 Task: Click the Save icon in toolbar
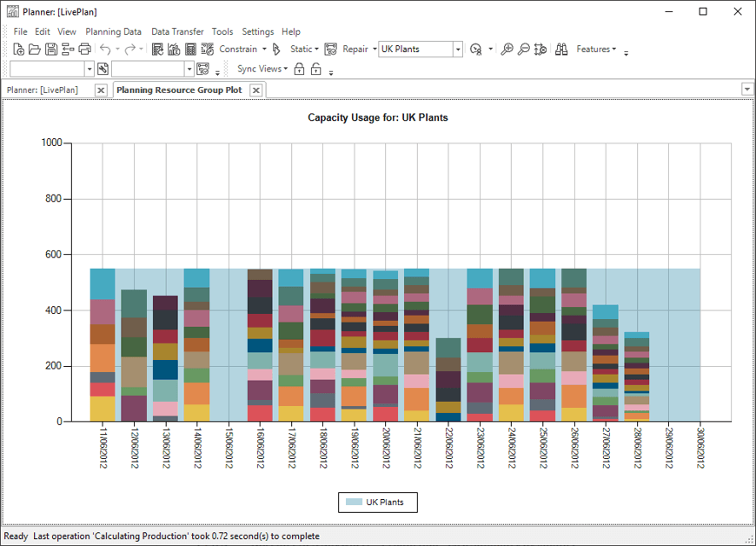pyautogui.click(x=51, y=50)
